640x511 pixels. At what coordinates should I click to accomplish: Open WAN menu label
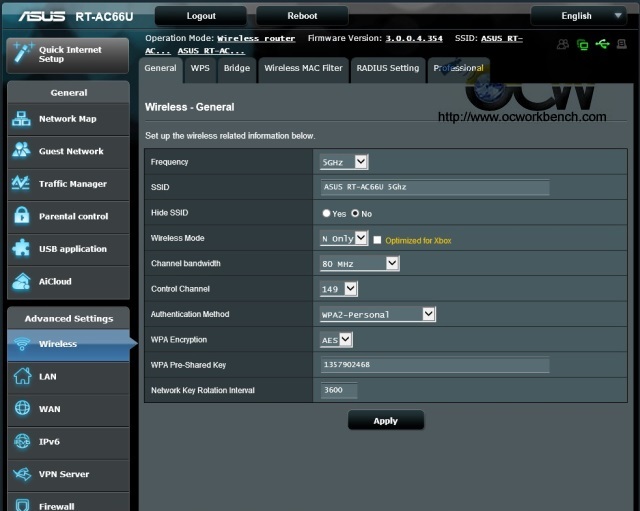49,409
